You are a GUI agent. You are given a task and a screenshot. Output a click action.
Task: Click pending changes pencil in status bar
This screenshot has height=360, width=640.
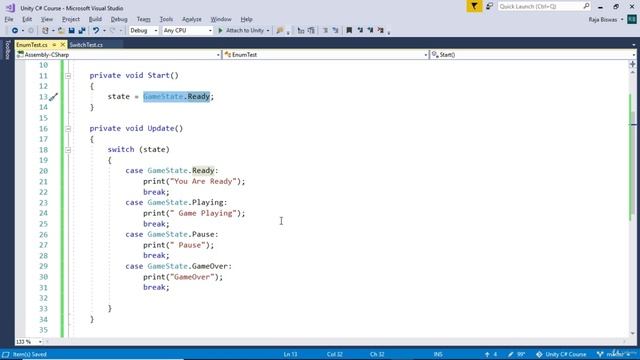pos(516,354)
